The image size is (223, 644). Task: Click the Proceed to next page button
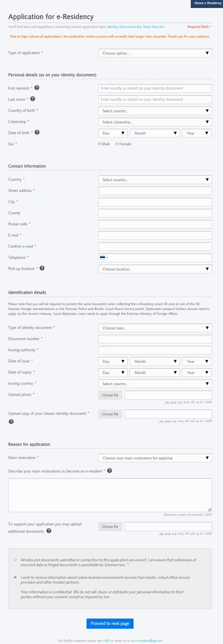click(110, 623)
